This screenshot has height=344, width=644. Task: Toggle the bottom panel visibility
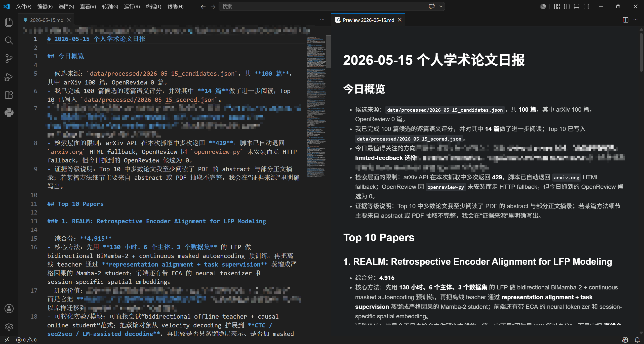[x=577, y=7]
